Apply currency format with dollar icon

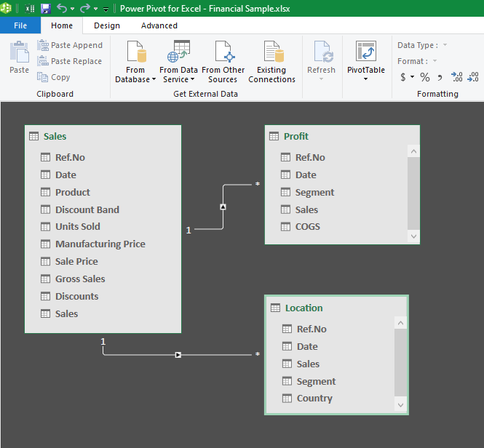[x=403, y=77]
